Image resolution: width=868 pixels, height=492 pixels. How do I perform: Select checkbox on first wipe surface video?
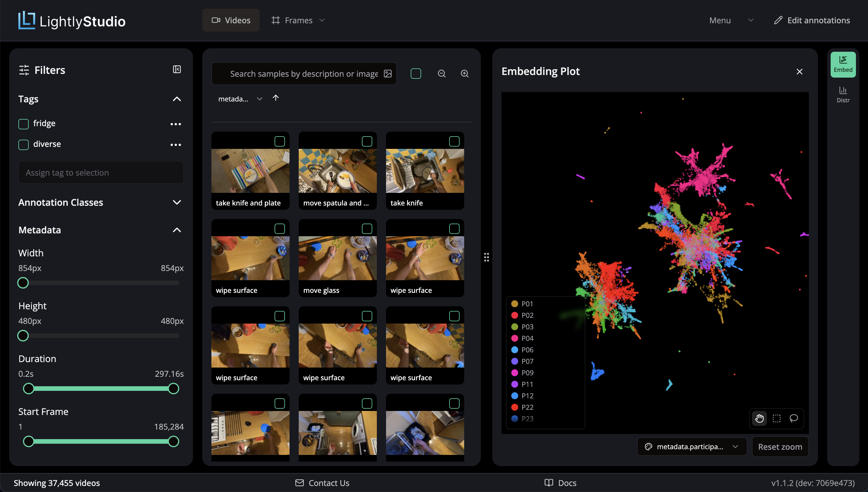point(280,229)
